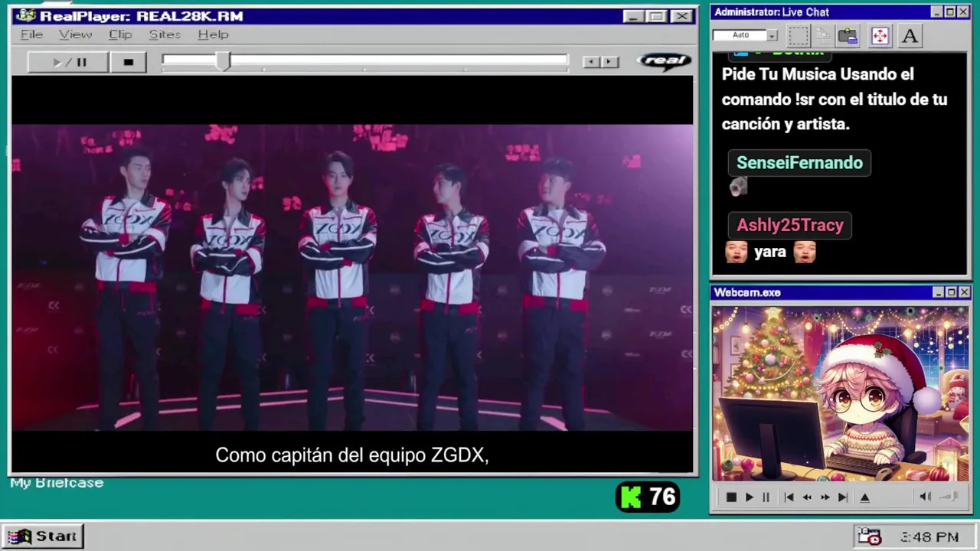Image resolution: width=980 pixels, height=551 pixels.
Task: Click the folder transfer icon in Live Chat
Action: coord(848,35)
